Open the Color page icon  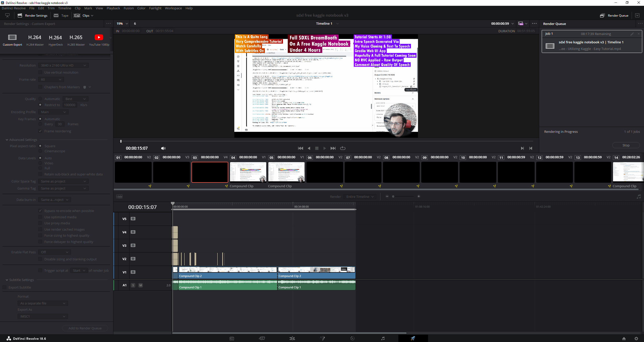tap(352, 338)
